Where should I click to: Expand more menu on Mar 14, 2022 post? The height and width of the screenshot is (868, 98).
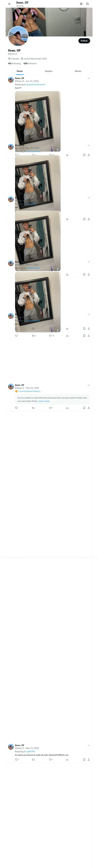[x=89, y=745]
